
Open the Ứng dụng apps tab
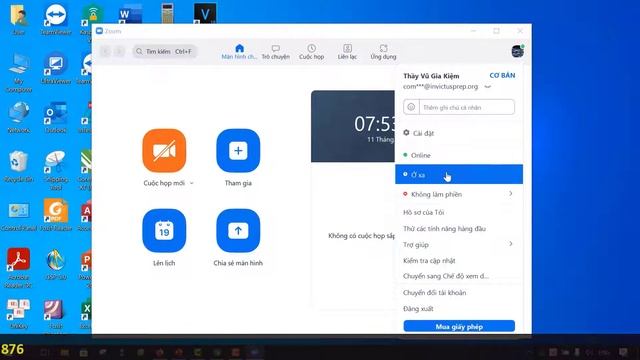coord(383,52)
